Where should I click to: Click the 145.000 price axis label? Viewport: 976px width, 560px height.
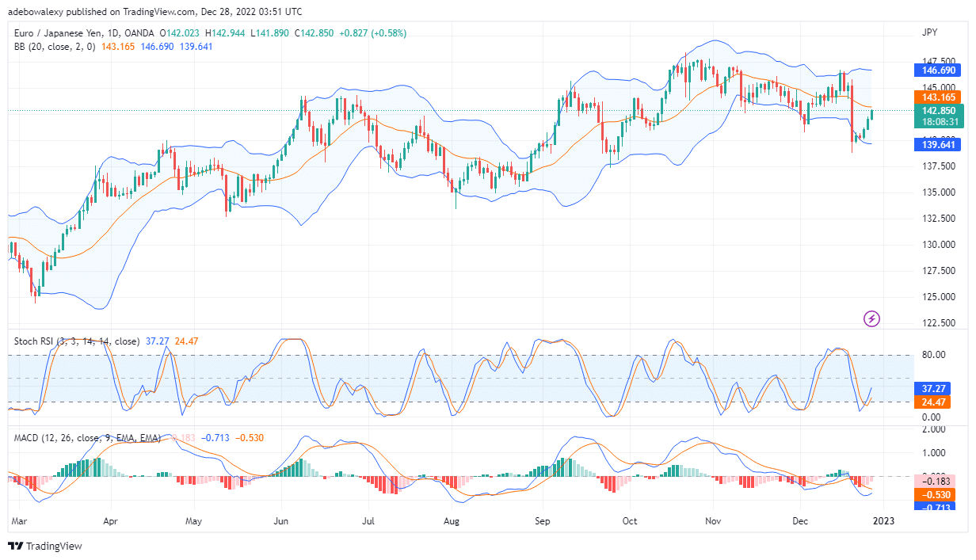point(940,87)
